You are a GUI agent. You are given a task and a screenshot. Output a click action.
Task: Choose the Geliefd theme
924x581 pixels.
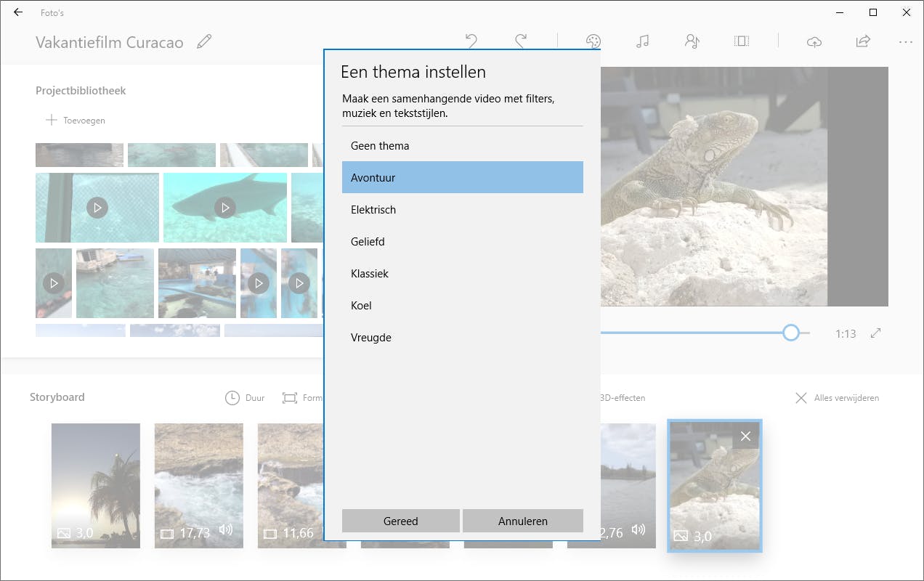(463, 241)
